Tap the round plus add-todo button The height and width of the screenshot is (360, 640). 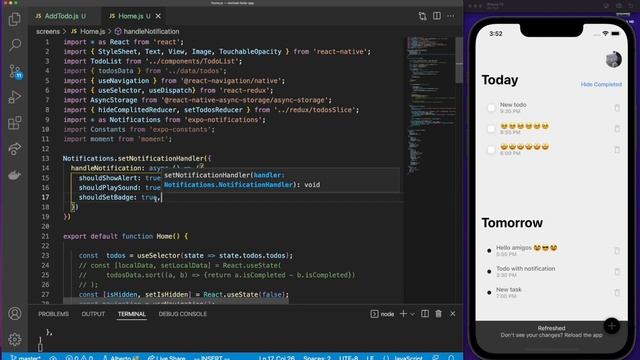click(611, 326)
